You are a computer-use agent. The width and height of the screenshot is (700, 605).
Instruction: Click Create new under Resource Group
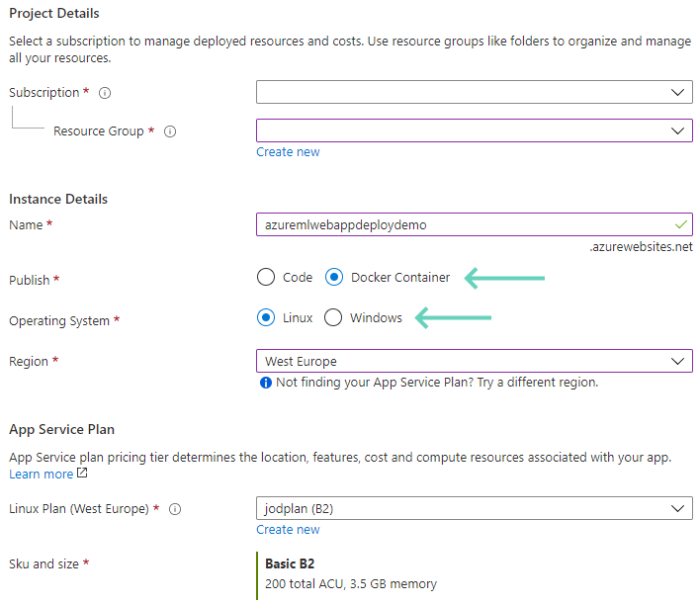tap(288, 152)
